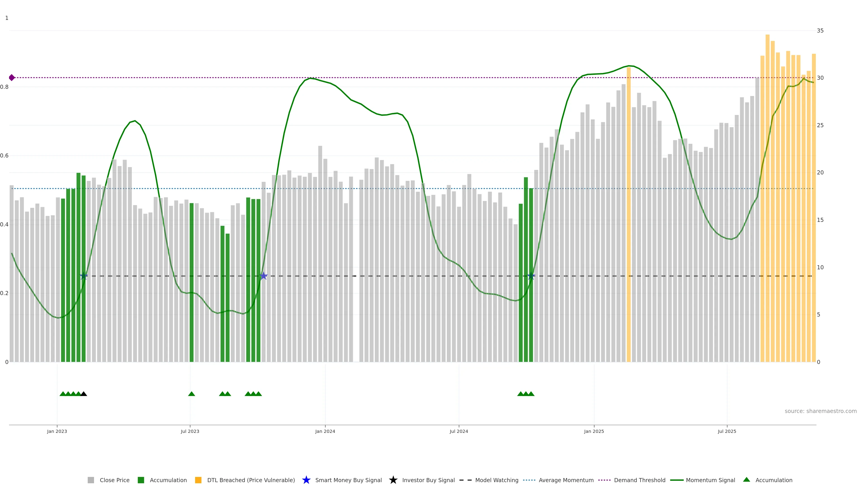Click the Smart Money star near Oct 2024
Screen dimensions: 868x488
[x=531, y=276]
